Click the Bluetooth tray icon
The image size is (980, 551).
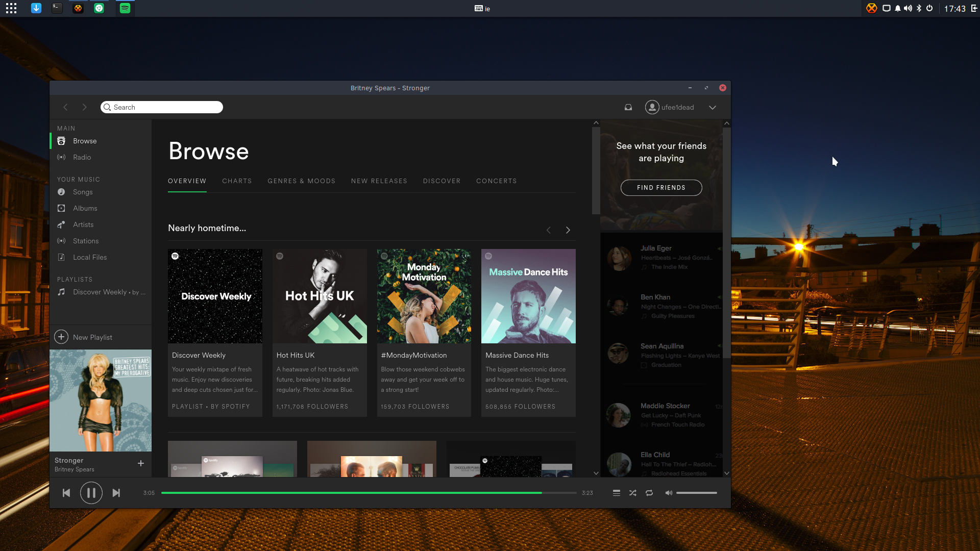tap(919, 8)
